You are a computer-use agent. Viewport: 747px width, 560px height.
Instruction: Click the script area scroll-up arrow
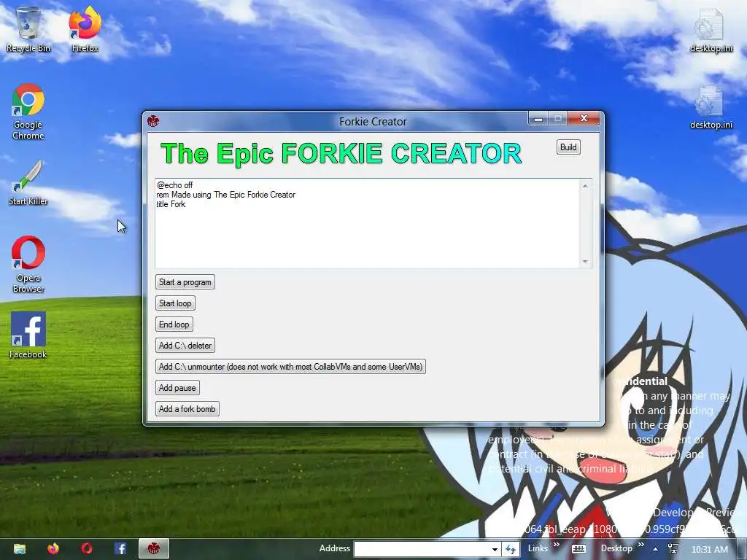click(585, 186)
